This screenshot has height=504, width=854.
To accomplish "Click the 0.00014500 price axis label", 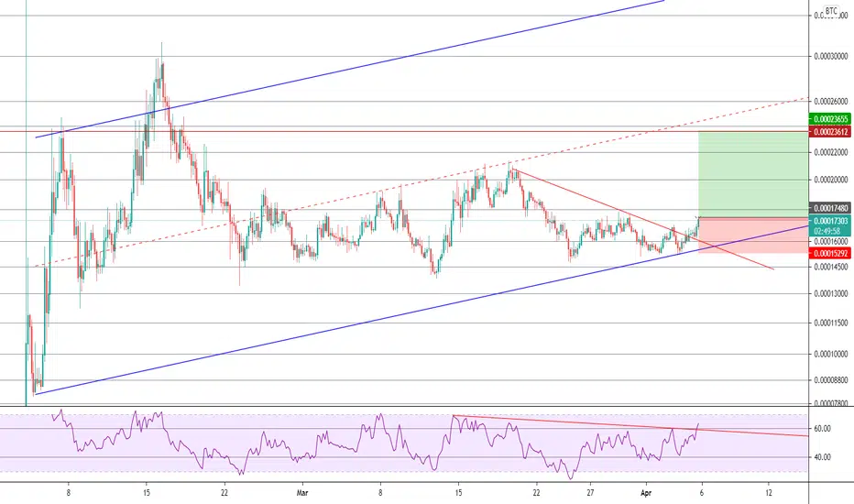I will [x=830, y=267].
